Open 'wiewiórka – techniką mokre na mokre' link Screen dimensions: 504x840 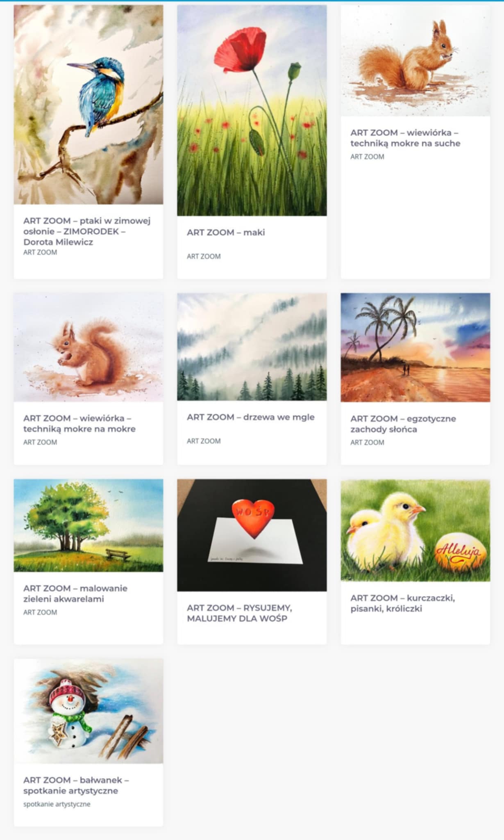click(79, 424)
